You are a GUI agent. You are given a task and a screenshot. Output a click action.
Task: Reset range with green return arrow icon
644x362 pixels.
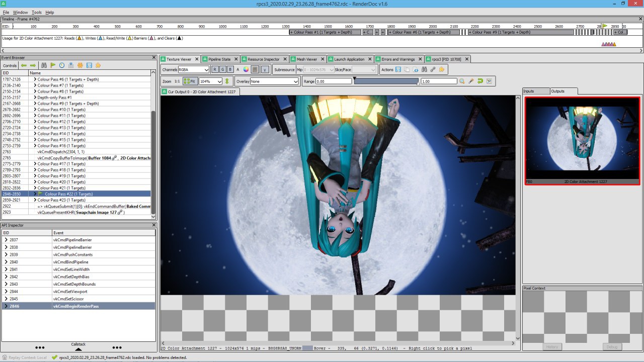(480, 81)
